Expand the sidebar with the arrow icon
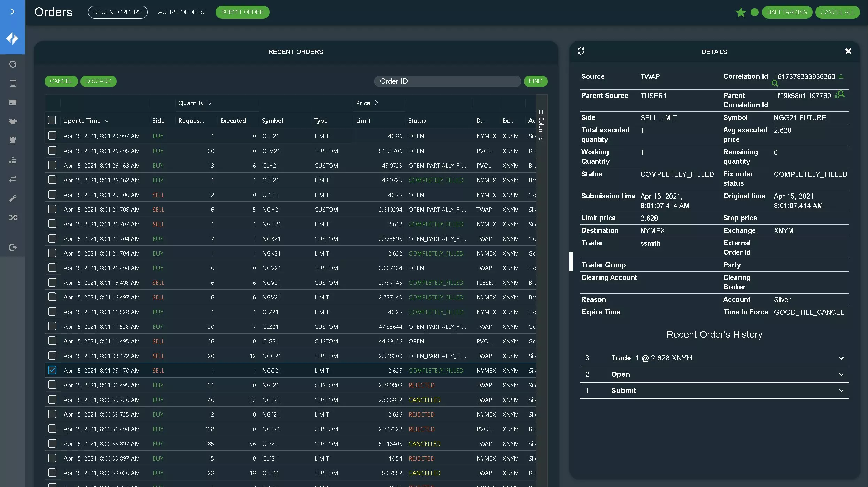This screenshot has height=487, width=868. click(x=13, y=12)
